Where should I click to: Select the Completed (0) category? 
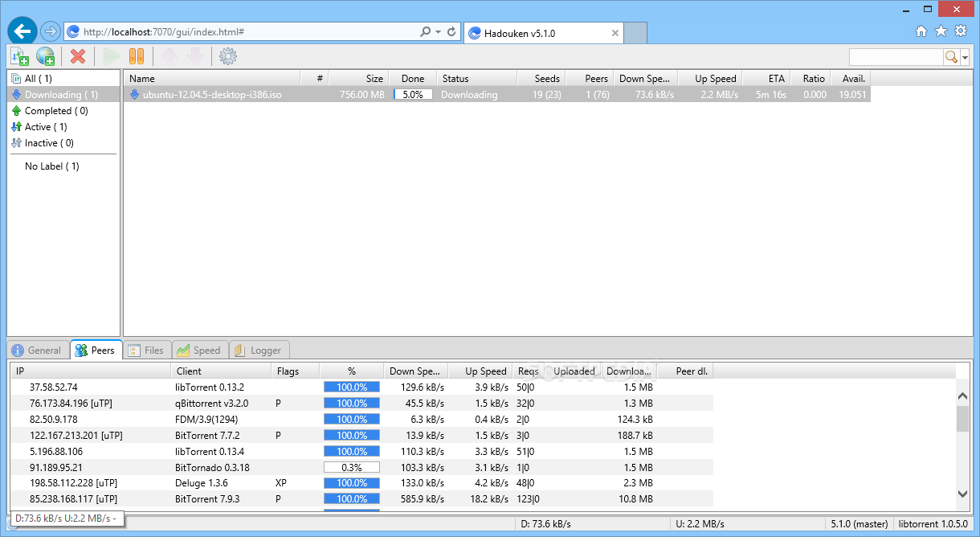click(63, 111)
